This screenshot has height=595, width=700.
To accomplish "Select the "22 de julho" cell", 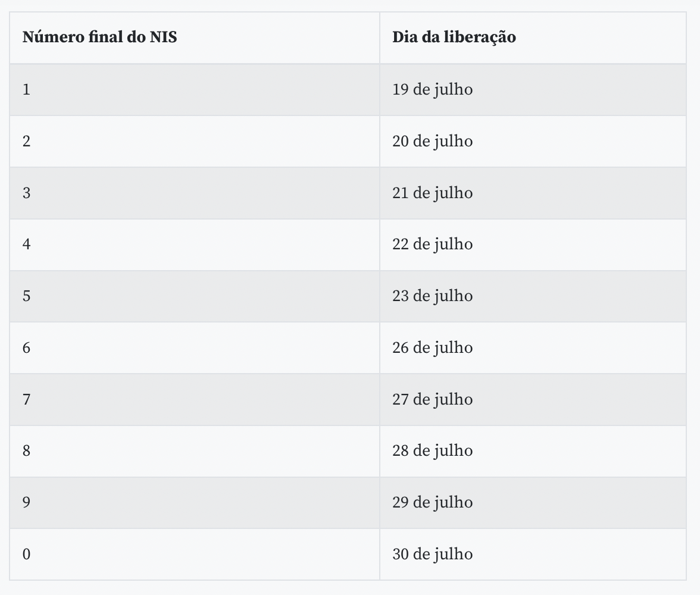I will pyautogui.click(x=433, y=245).
